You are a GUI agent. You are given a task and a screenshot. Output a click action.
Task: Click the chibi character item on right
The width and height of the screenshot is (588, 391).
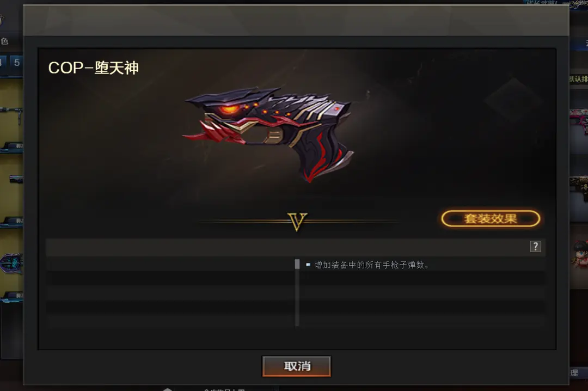tap(579, 254)
